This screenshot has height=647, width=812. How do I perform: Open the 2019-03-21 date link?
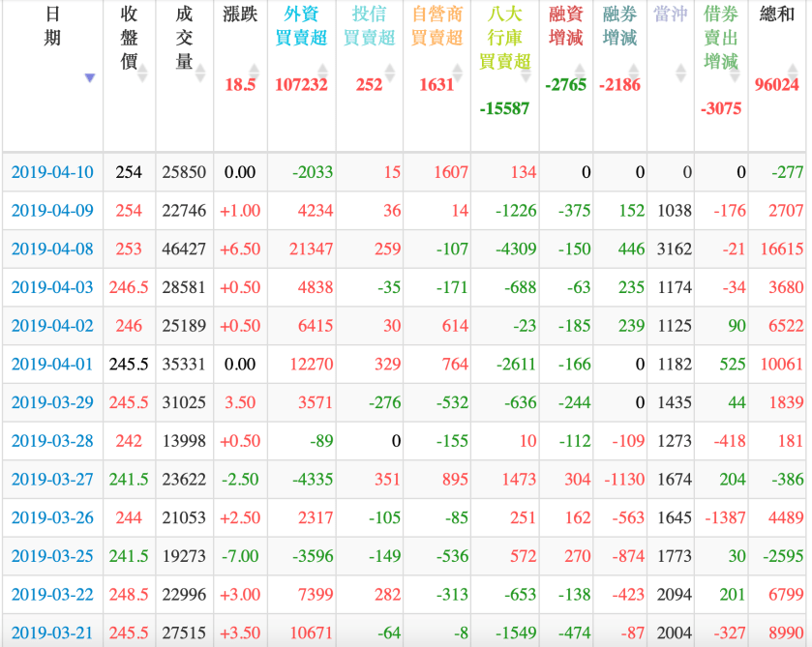coord(50,633)
